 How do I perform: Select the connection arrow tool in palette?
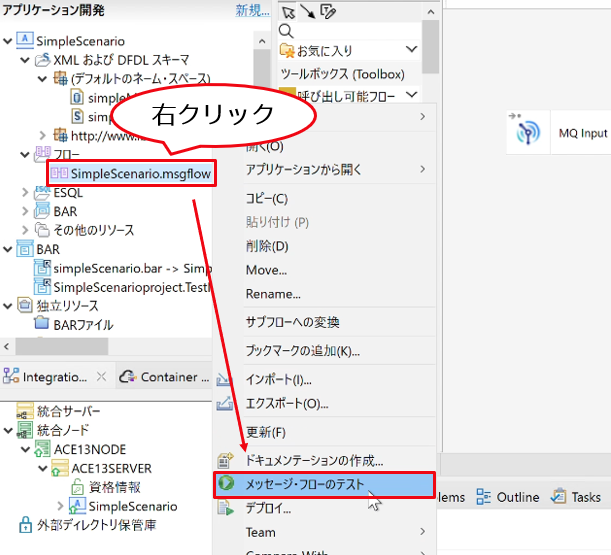308,11
